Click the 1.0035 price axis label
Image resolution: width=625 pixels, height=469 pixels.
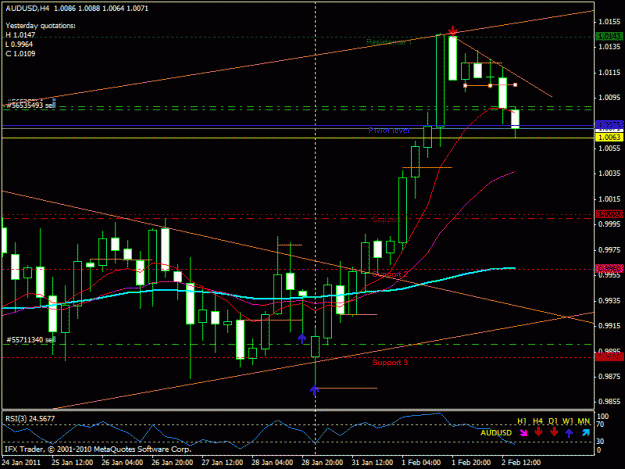[609, 173]
